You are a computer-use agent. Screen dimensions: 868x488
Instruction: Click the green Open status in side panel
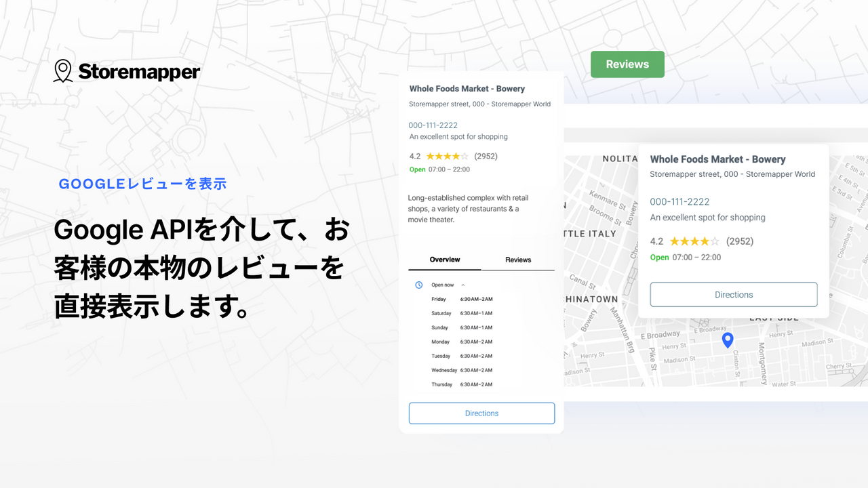(418, 169)
